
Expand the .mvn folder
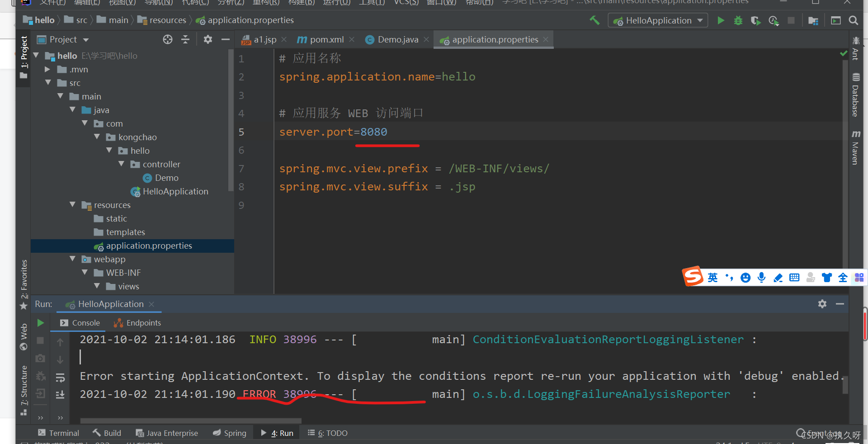[47, 70]
